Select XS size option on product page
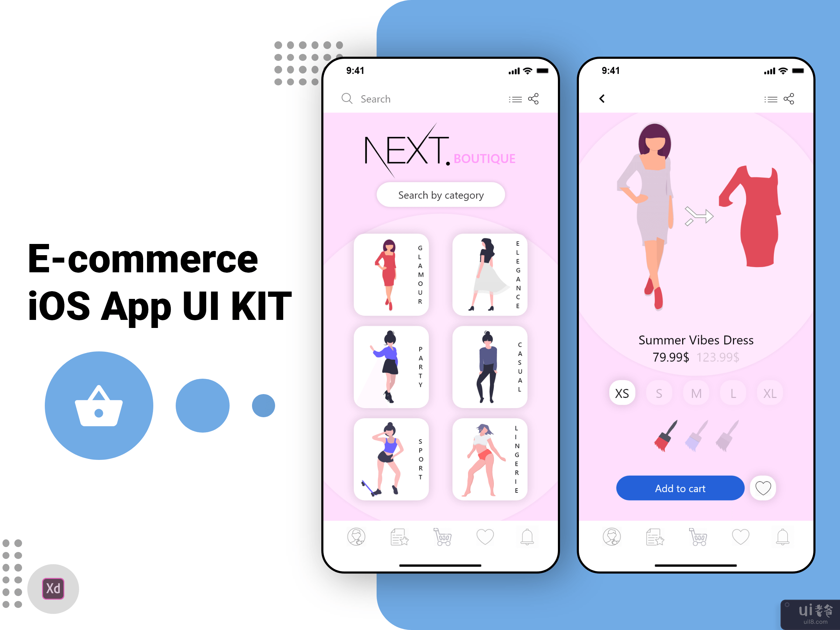Viewport: 840px width, 630px height. tap(621, 393)
